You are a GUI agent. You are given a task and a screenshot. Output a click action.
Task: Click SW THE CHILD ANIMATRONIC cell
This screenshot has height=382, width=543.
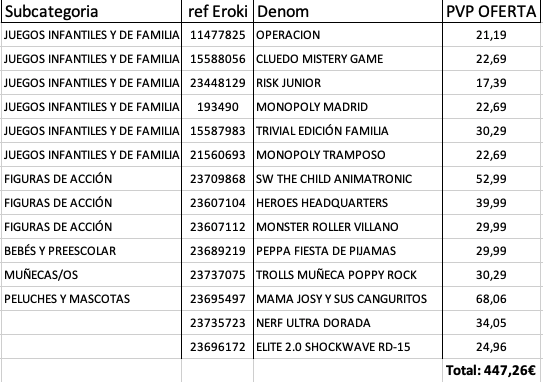coord(348,179)
